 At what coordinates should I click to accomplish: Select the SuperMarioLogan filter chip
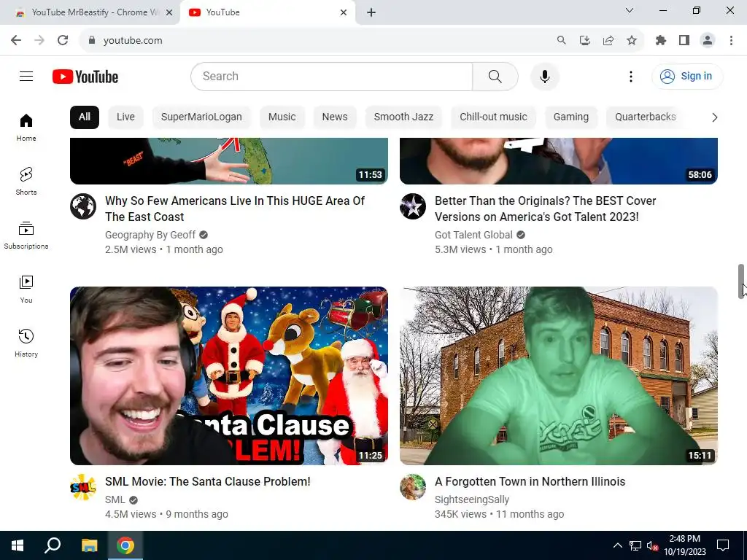click(x=201, y=117)
